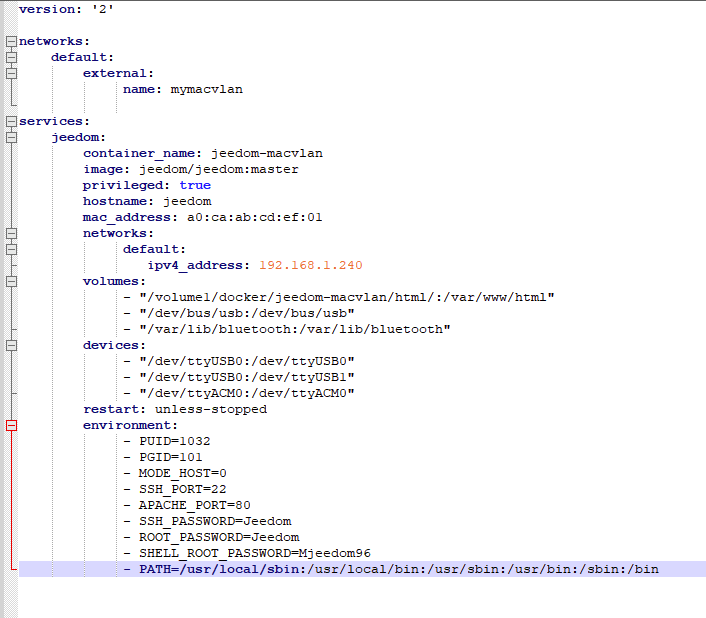The height and width of the screenshot is (618, 706).
Task: Click the PGID=101 line
Action: (x=163, y=457)
